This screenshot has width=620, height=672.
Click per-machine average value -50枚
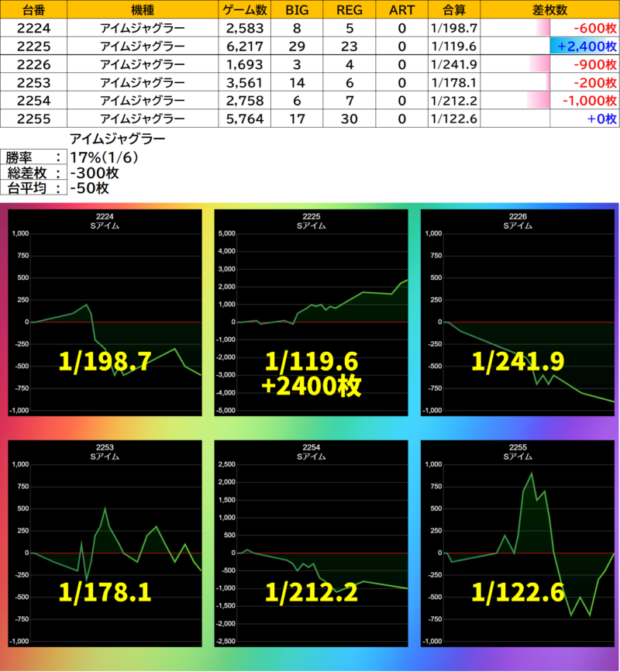tap(89, 188)
